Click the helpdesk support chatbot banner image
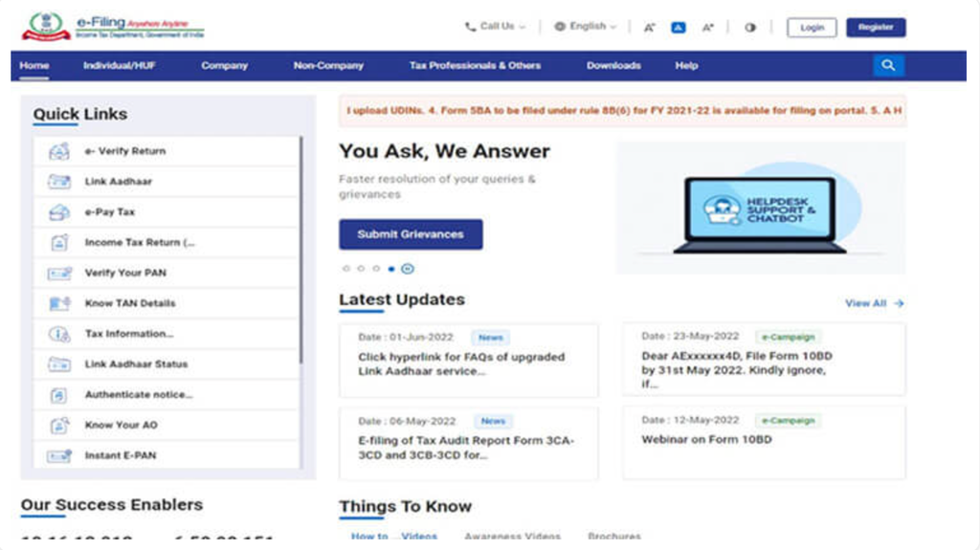980x550 pixels. pos(761,208)
